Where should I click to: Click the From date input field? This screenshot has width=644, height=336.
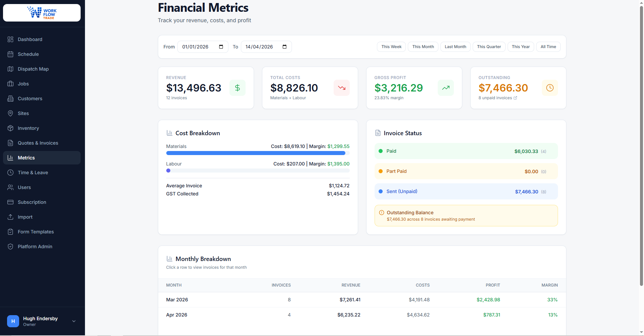203,47
